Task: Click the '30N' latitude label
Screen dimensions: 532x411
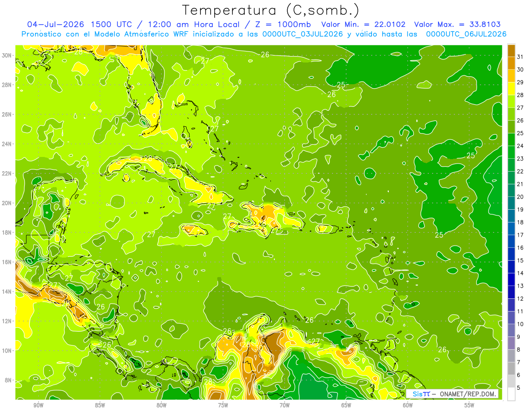Action: click(7, 55)
